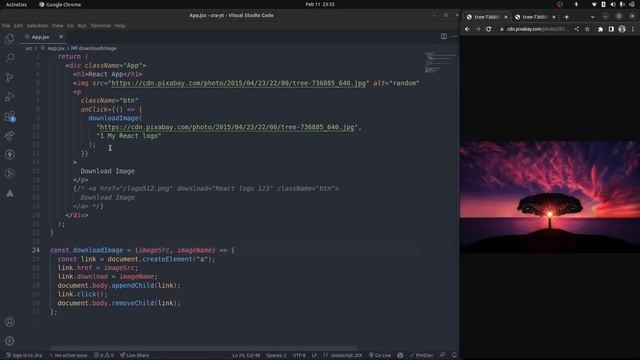Open the Run menu
Image resolution: width=640 pixels, height=360 pixels.
(x=82, y=26)
